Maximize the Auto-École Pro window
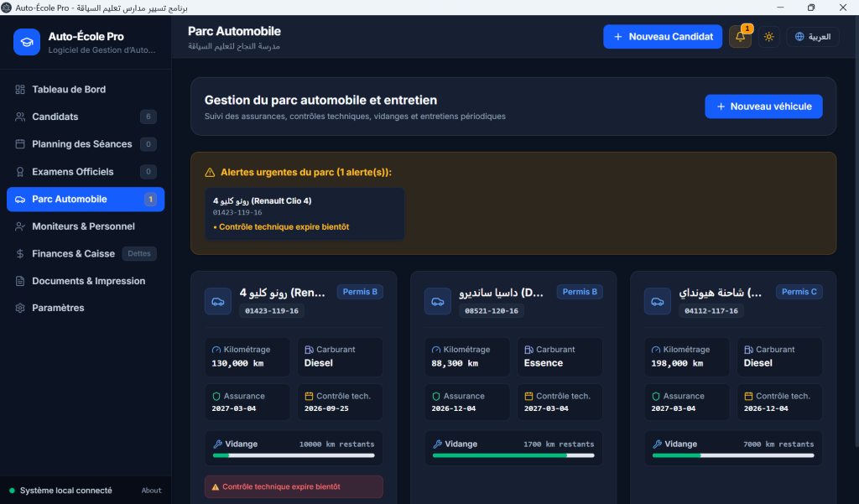 [811, 7]
